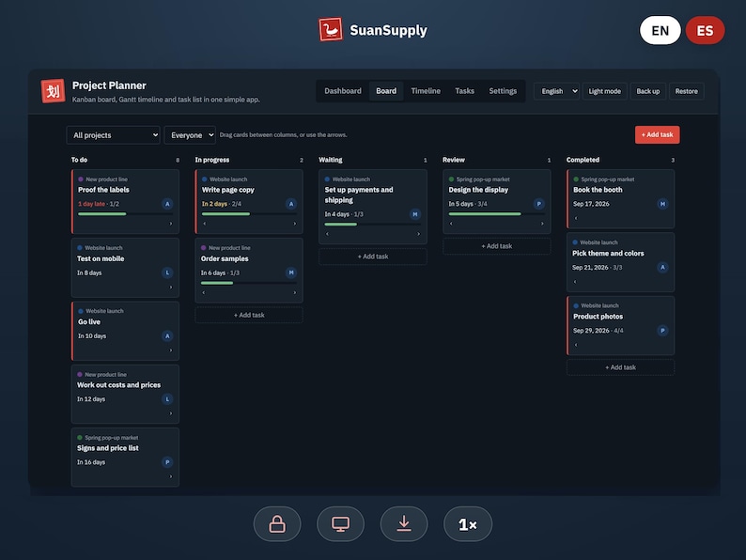This screenshot has height=560, width=746.
Task: Move Design the display right with arrow
Action: click(542, 224)
